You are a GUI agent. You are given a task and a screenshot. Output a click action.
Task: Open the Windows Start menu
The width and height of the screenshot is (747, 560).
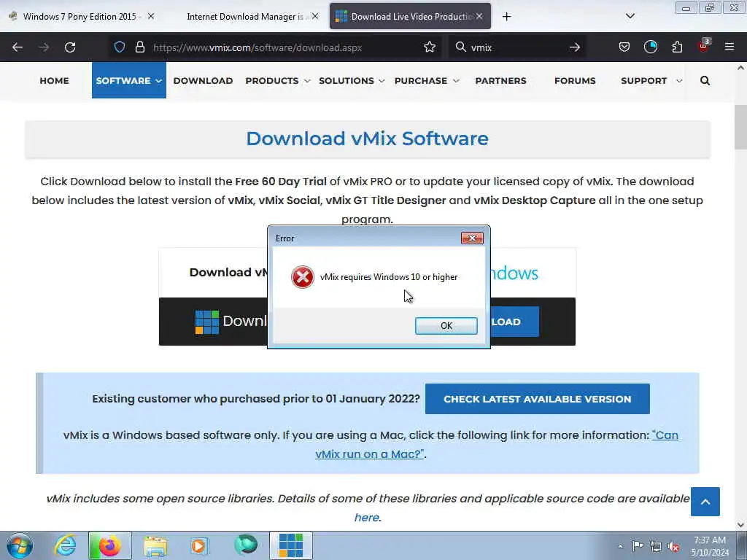(x=20, y=545)
